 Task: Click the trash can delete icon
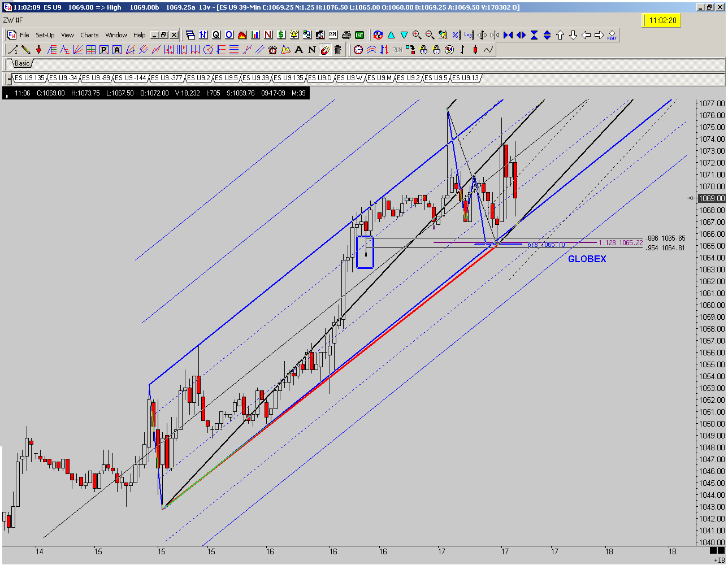coord(337,50)
